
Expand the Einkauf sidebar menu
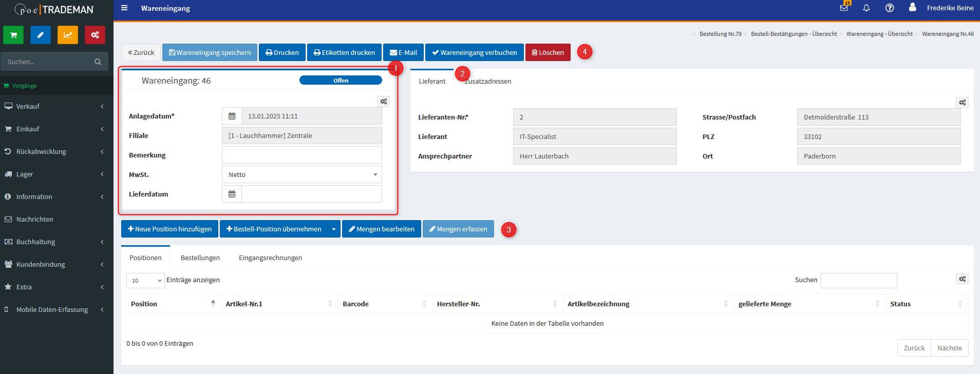(56, 129)
